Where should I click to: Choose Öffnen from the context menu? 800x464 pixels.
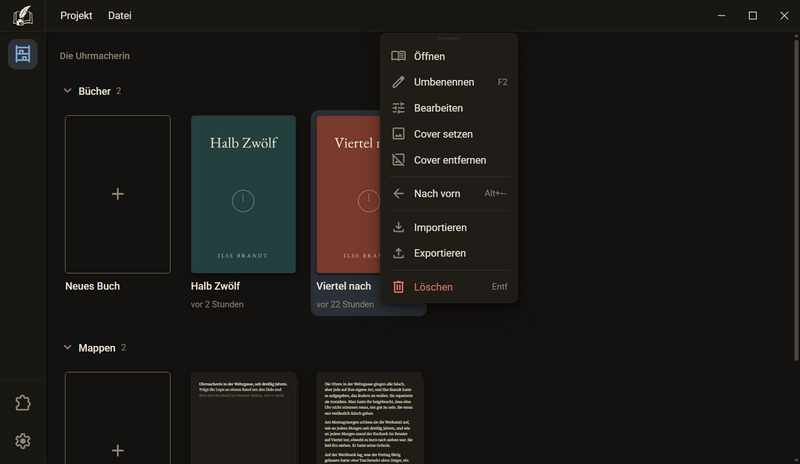tap(449, 56)
